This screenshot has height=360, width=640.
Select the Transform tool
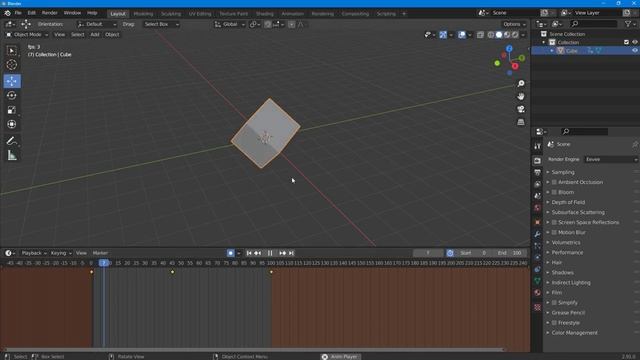(x=12, y=124)
